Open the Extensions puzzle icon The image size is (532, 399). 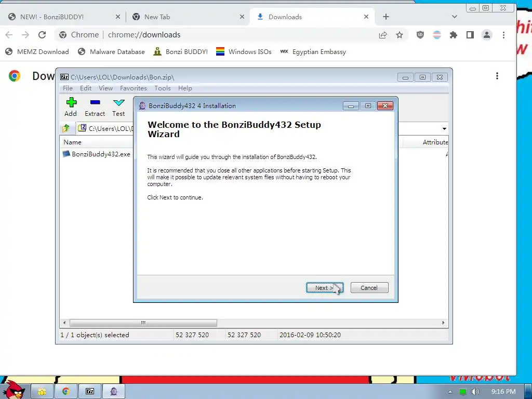pyautogui.click(x=453, y=35)
